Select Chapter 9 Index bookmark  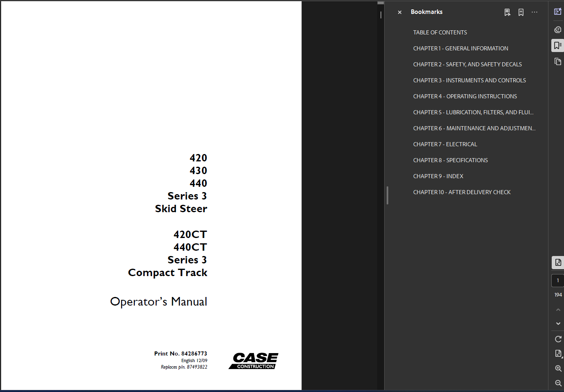(438, 176)
